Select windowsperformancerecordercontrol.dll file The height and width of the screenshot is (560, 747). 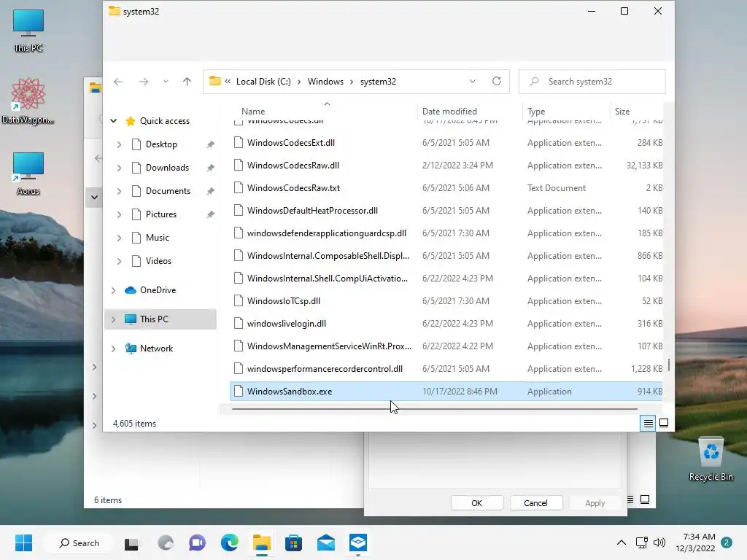pyautogui.click(x=325, y=369)
